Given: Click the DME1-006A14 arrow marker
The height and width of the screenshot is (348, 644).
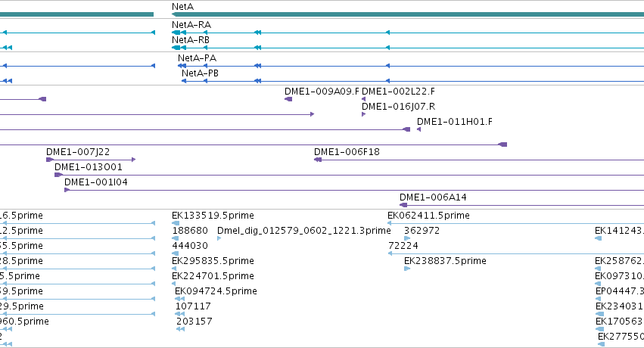Looking at the screenshot, I should [403, 205].
